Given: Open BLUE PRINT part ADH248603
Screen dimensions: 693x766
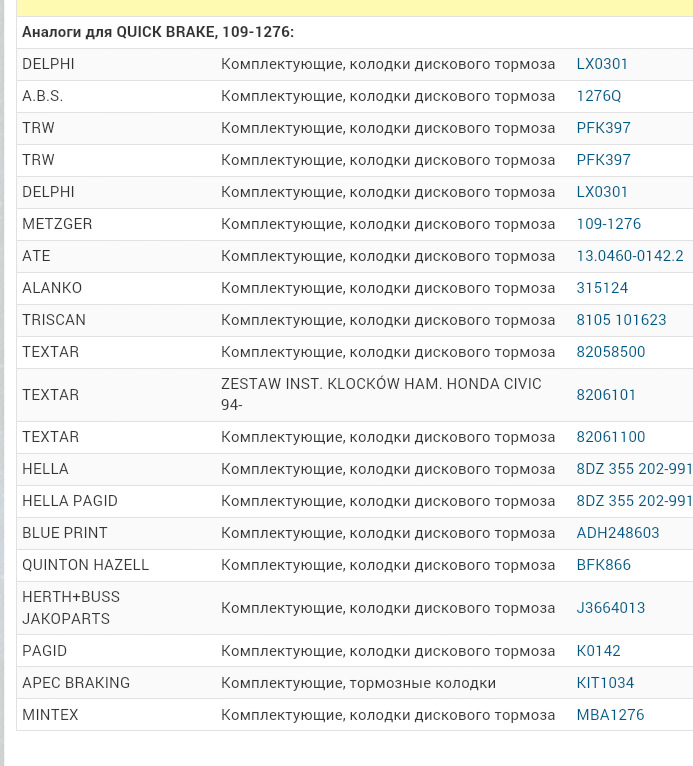Looking at the screenshot, I should pos(618,532).
